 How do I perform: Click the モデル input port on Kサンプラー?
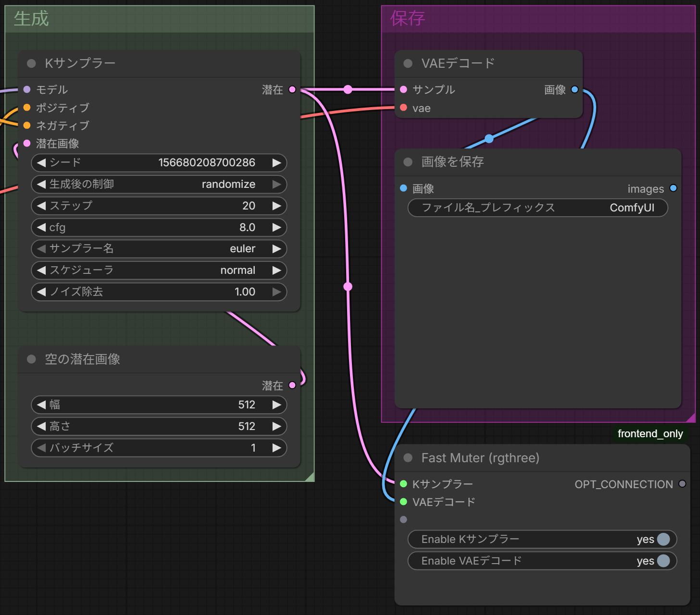[x=27, y=89]
